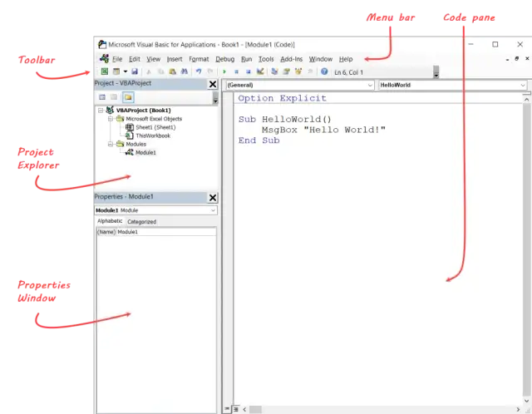Click the Cut scissors icon
Image resolution: width=532 pixels, height=414 pixels.
click(x=149, y=71)
